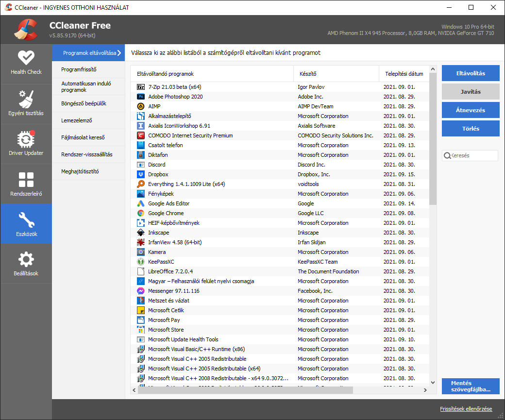The image size is (505, 420).
Task: Click the LibreOffice 7.2.0.4 icon
Action: tap(141, 271)
